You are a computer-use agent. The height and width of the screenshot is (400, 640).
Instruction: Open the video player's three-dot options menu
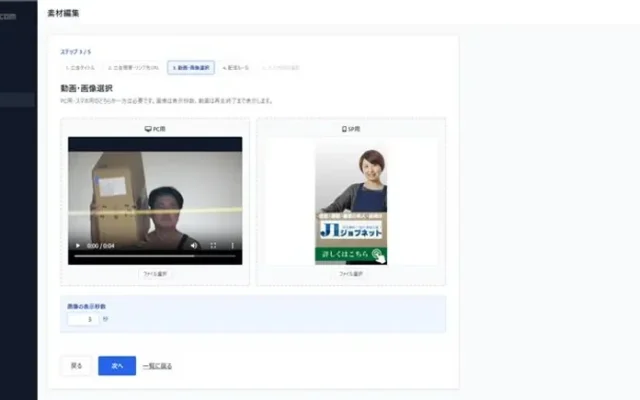point(232,245)
